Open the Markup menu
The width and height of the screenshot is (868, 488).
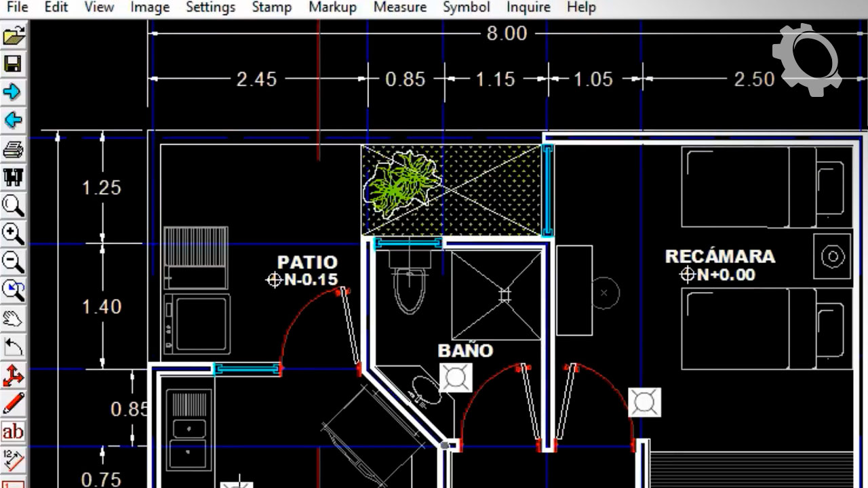pos(332,7)
